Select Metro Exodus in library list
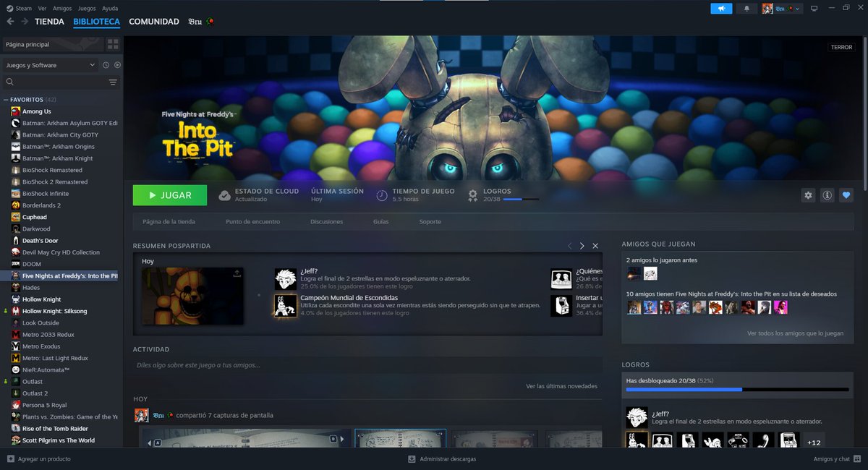Screen dimensions: 868x470 click(42, 346)
